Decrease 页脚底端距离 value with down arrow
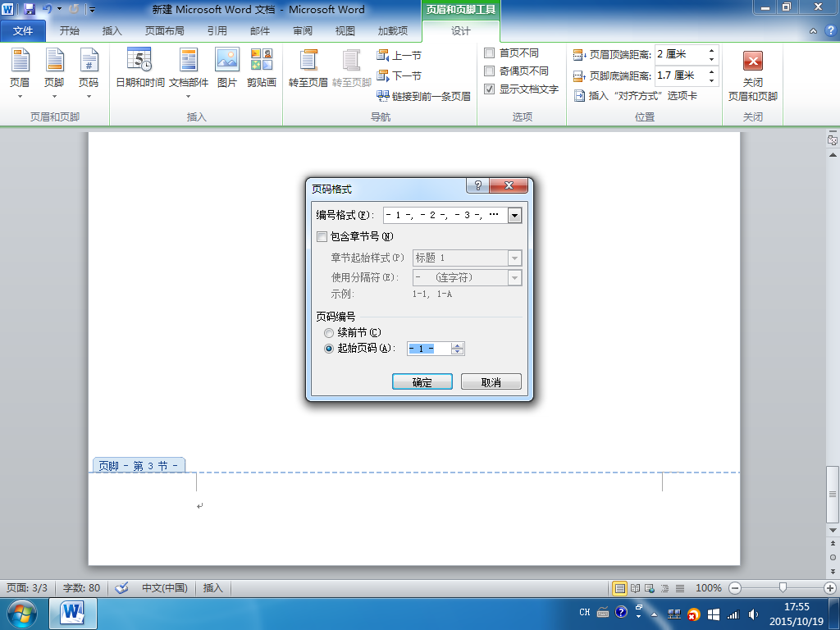The image size is (840, 630). tap(711, 80)
